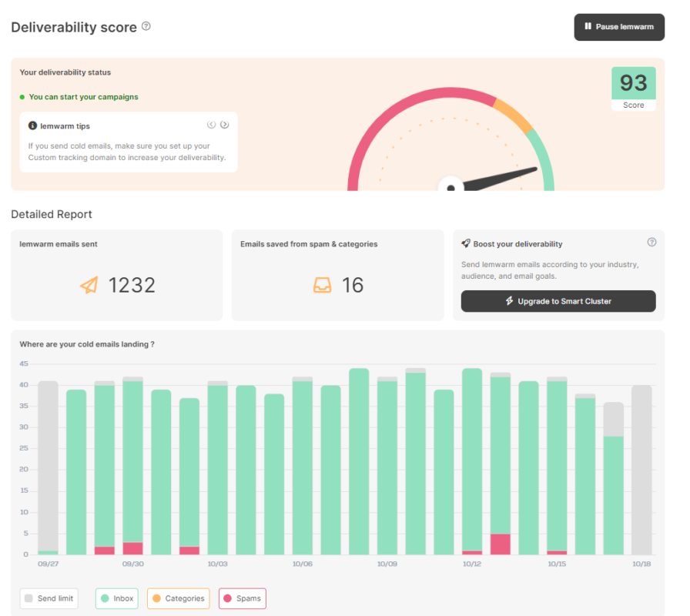Select the 10/12 bar in chart
The image size is (690, 616).
pyautogui.click(x=472, y=461)
